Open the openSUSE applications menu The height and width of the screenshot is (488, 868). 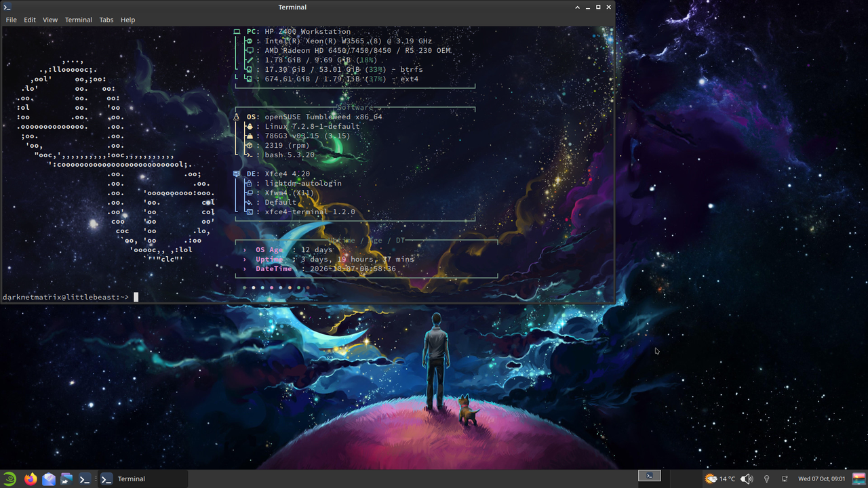[10, 479]
